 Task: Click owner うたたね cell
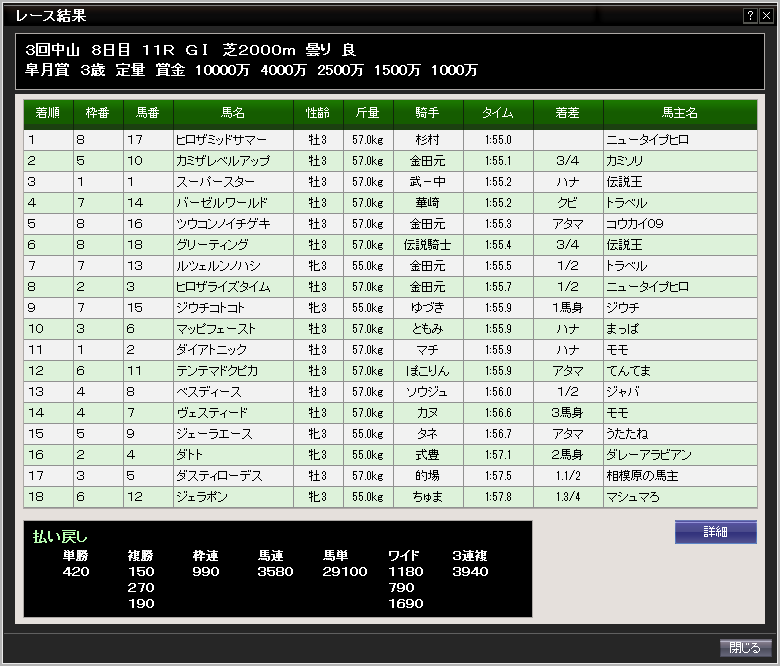(680, 434)
